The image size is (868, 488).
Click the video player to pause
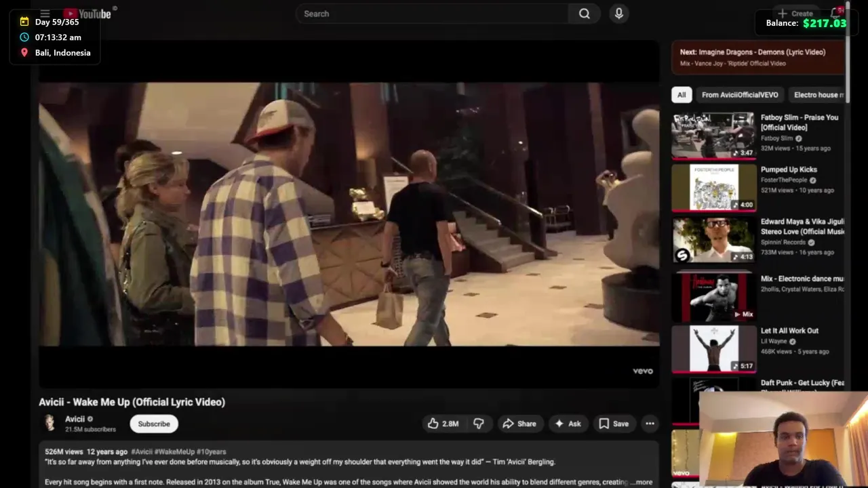click(x=349, y=214)
